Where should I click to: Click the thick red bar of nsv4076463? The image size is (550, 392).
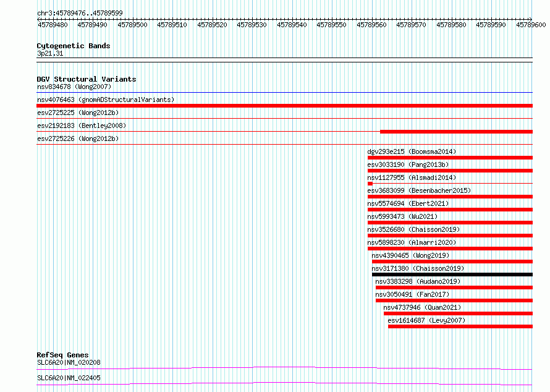[x=284, y=106]
